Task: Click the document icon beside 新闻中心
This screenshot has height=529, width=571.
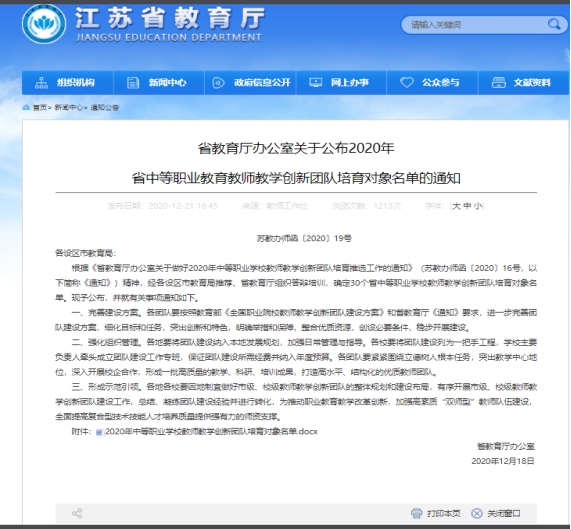Action: (133, 83)
